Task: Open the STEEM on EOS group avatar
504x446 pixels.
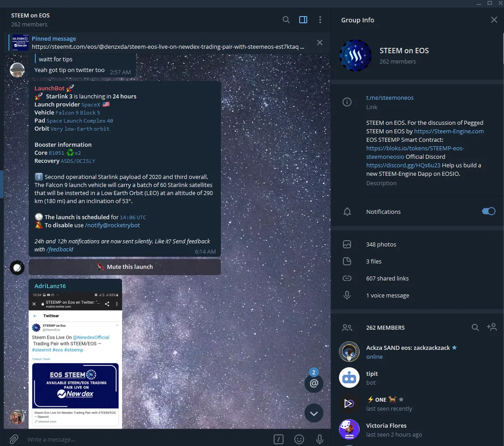Action: 356,55
